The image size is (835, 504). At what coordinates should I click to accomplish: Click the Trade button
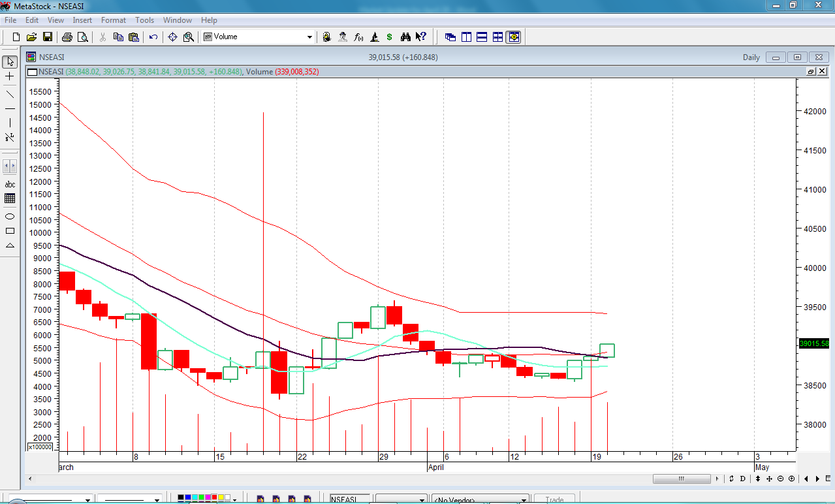click(x=554, y=500)
